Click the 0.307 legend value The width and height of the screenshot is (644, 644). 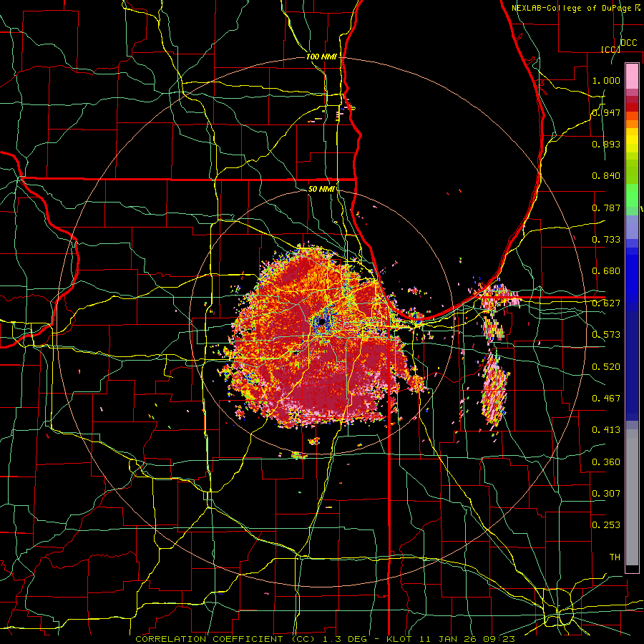pyautogui.click(x=606, y=493)
